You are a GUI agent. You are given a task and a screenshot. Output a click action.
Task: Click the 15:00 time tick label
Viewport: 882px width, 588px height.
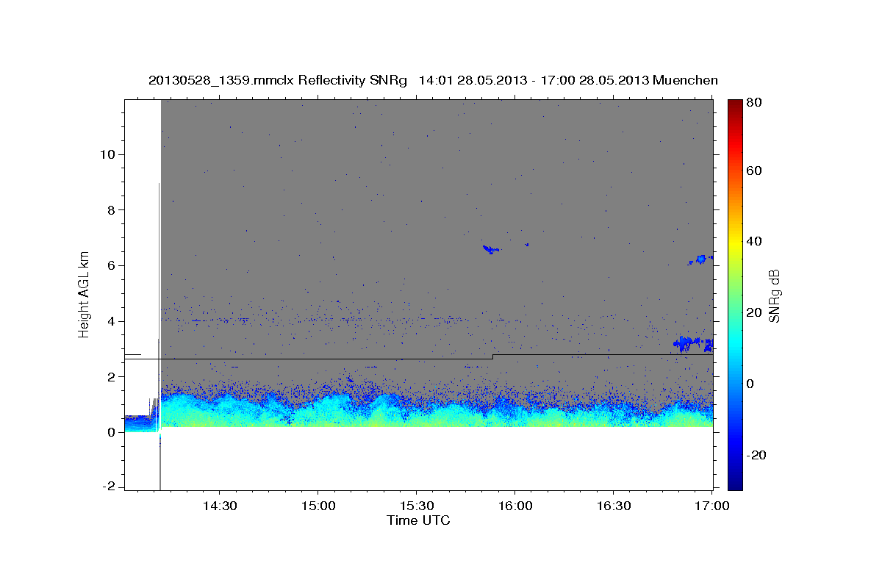(318, 506)
